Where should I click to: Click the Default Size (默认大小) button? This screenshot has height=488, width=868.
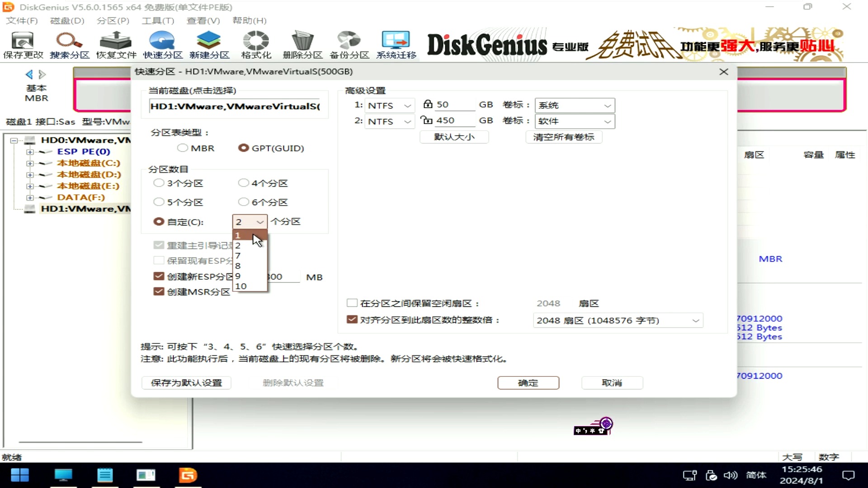tap(454, 137)
